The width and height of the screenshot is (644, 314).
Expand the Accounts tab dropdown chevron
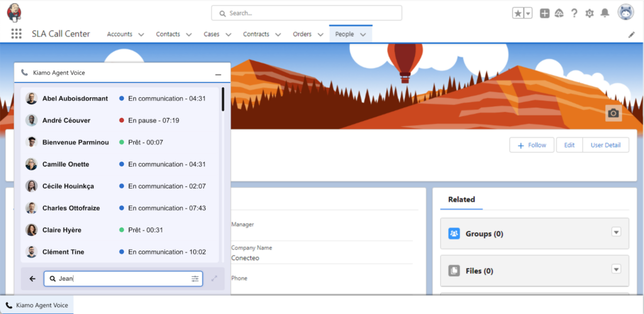click(x=141, y=35)
